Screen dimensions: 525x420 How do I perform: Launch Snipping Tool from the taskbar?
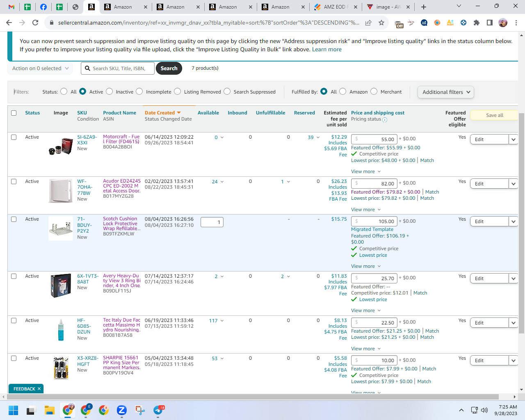(x=140, y=410)
